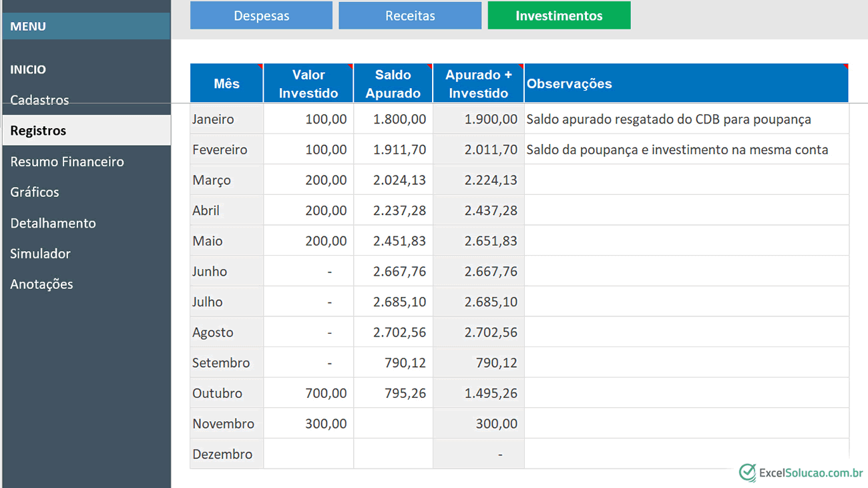Select Fevereiro balance 1.911,70
Image resolution: width=868 pixels, height=488 pixels.
[x=393, y=150]
